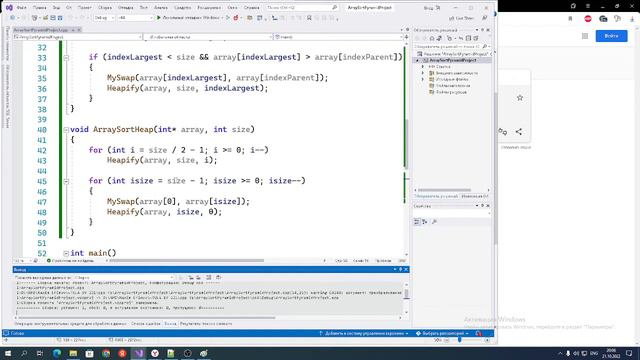640x360 pixels.
Task: Open the Windows Start menu
Action: pos(7,353)
